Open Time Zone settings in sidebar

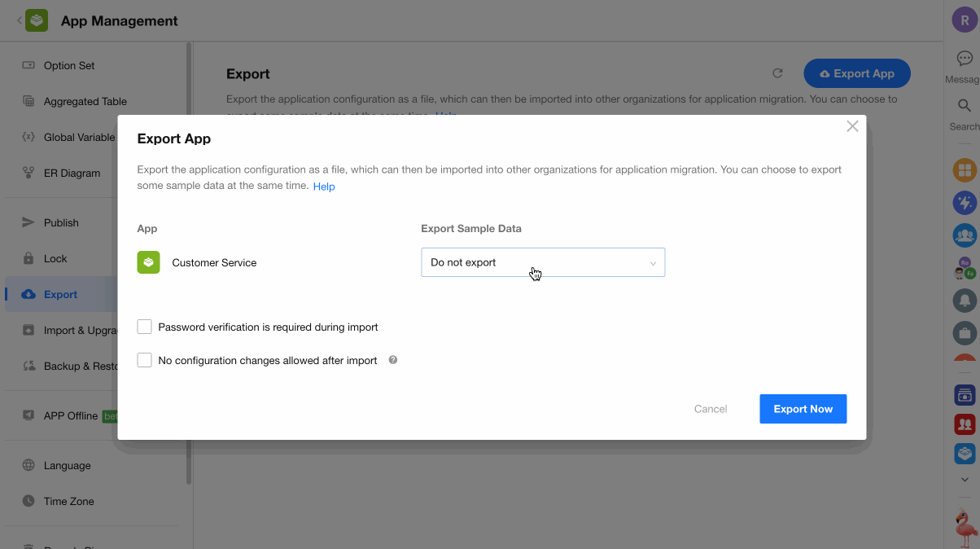click(x=68, y=502)
